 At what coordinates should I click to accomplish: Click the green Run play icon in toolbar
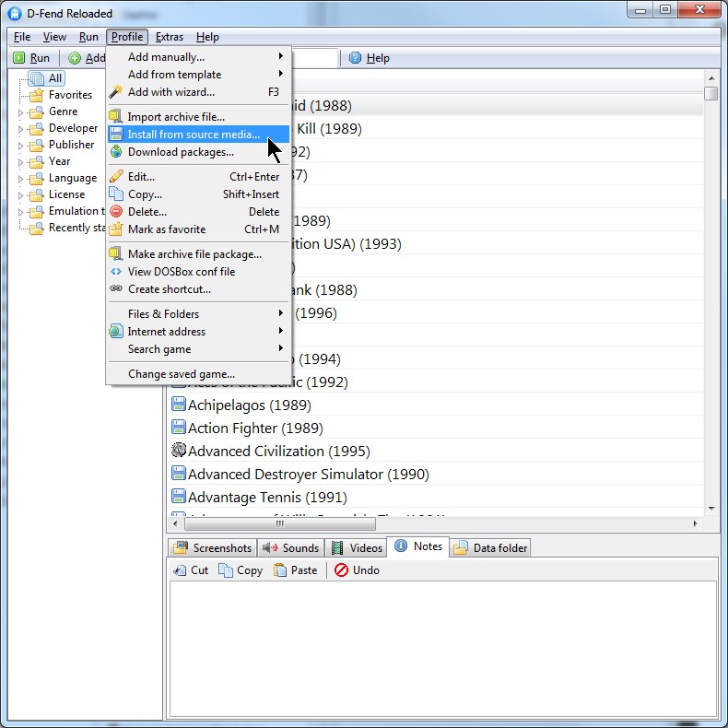[18, 57]
